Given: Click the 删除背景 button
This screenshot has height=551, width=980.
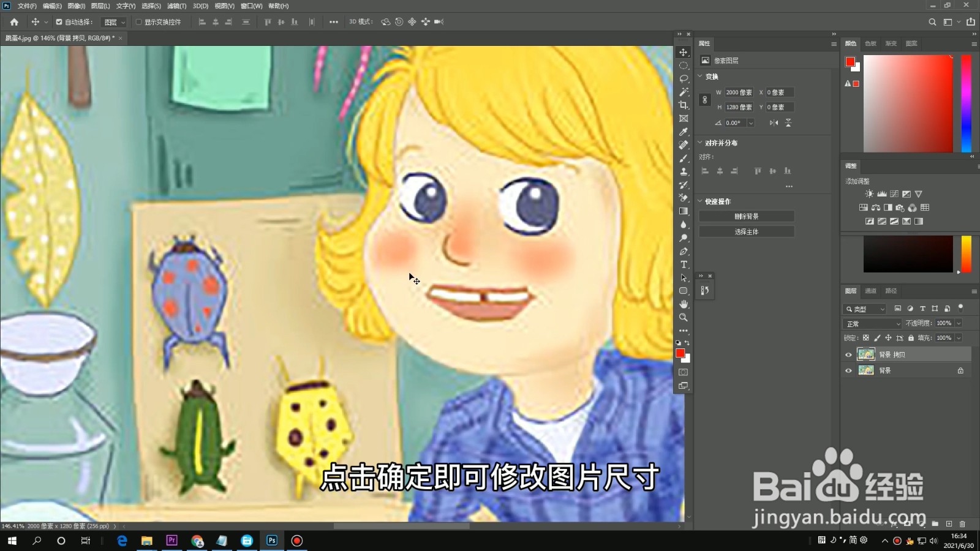Looking at the screenshot, I should [x=747, y=217].
